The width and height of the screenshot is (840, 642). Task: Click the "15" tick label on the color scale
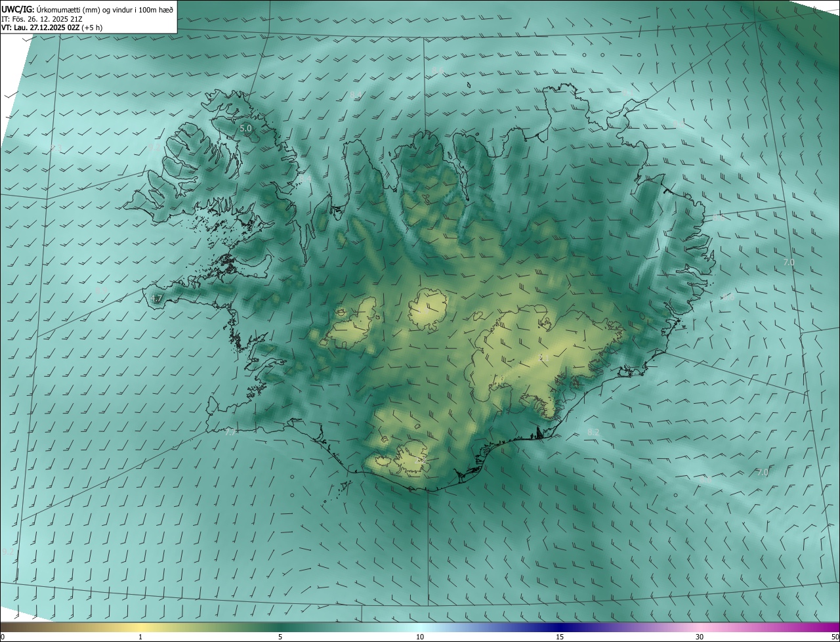tap(560, 637)
